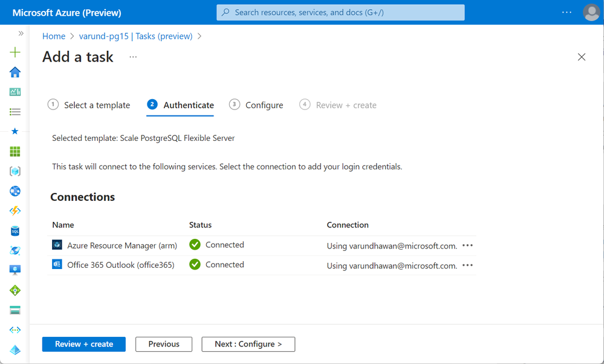The image size is (604, 364).
Task: Switch to the Configure step tab
Action: pos(256,105)
